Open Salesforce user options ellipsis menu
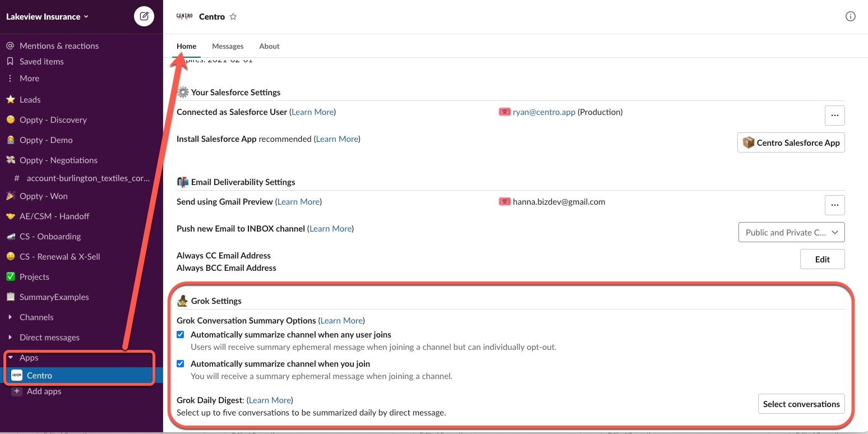Image resolution: width=868 pixels, height=434 pixels. [x=834, y=116]
